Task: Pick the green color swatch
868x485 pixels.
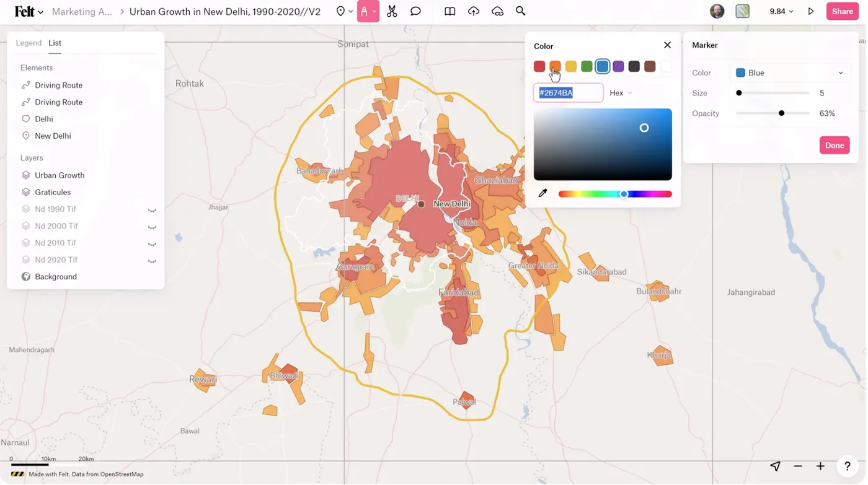Action: [x=587, y=66]
